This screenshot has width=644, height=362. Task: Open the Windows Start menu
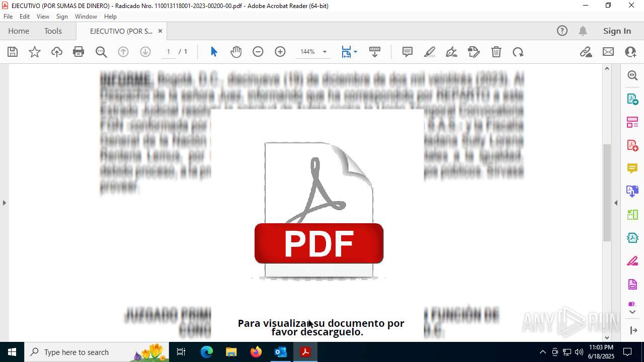tap(12, 352)
